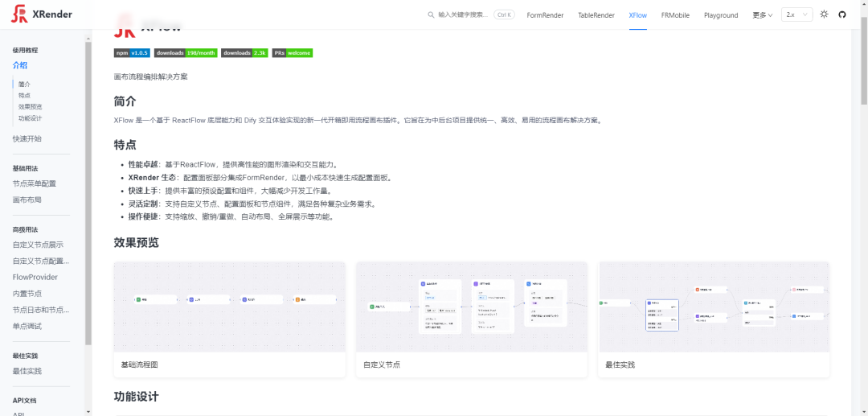The height and width of the screenshot is (416, 868).
Task: Open the 2.x version dropdown
Action: point(797,15)
